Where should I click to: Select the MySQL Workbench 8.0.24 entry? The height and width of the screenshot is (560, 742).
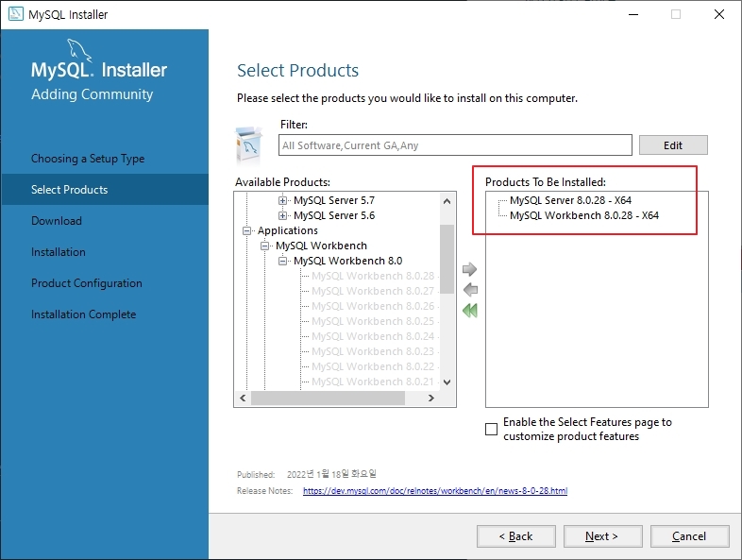pos(373,336)
